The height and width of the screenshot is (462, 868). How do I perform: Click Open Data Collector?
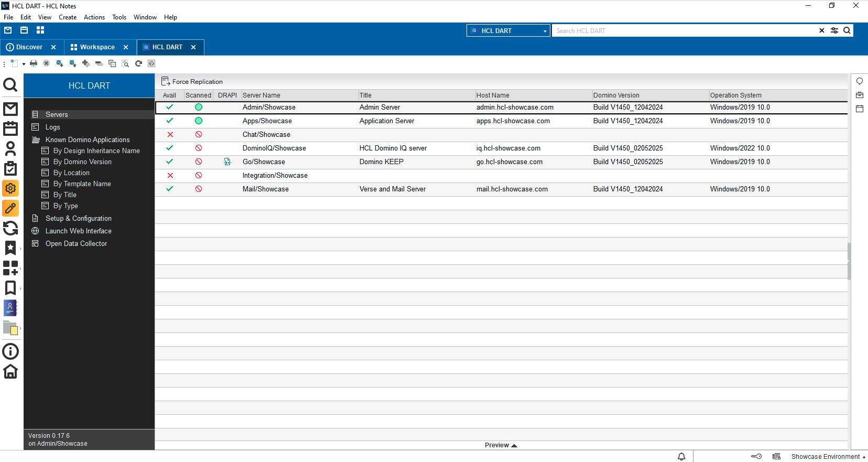(76, 243)
